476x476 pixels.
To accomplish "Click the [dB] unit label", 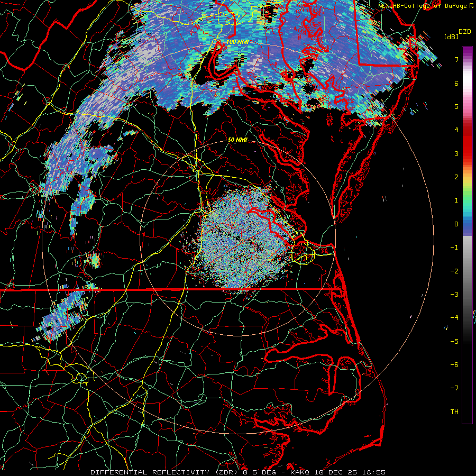I will point(451,36).
